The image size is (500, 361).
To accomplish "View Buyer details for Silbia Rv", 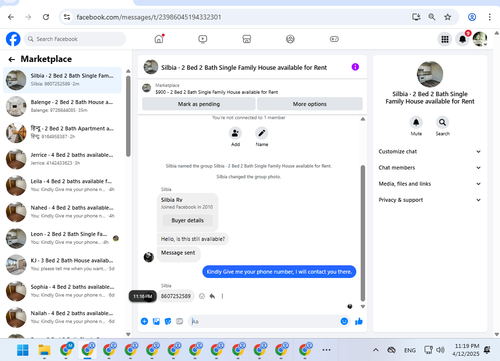I will coord(187,220).
